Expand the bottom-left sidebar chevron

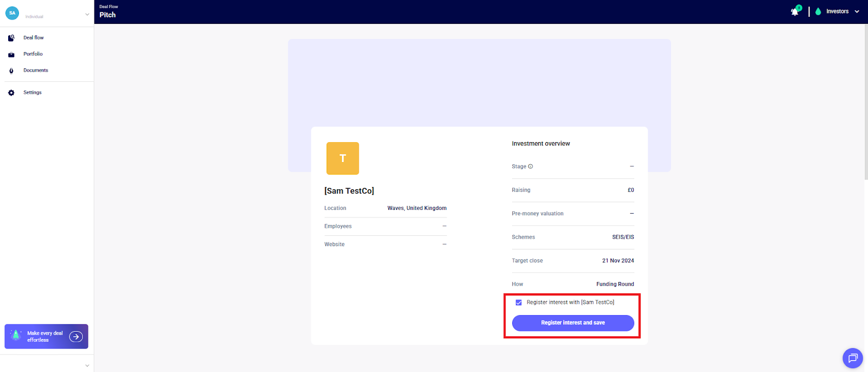(x=87, y=365)
